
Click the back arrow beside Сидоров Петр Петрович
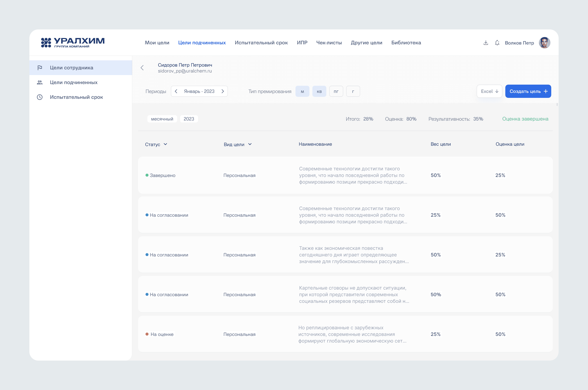[x=142, y=68]
